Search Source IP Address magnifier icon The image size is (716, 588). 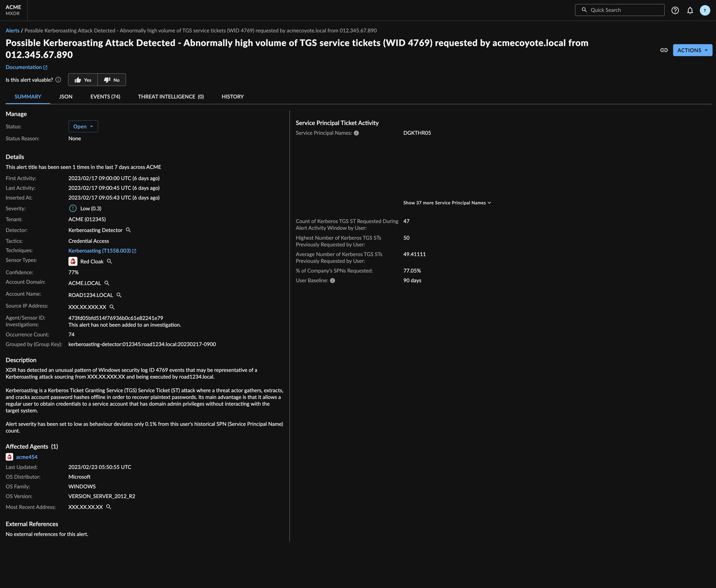pyautogui.click(x=112, y=307)
